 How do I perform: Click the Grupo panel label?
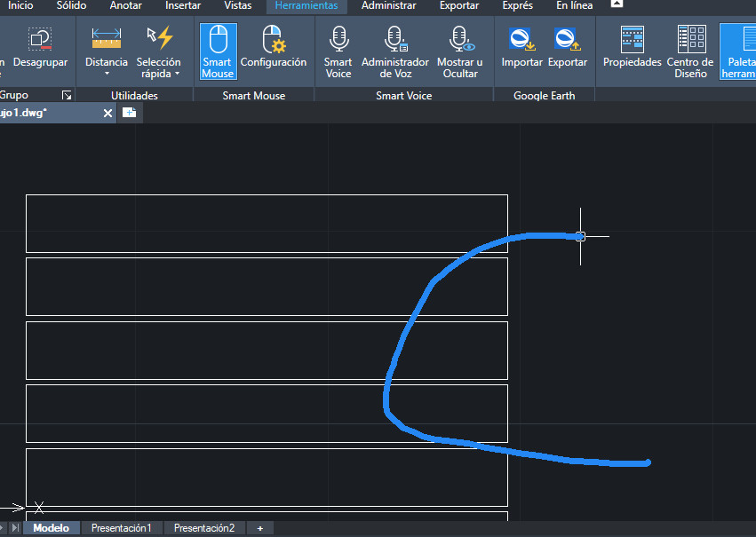14,95
